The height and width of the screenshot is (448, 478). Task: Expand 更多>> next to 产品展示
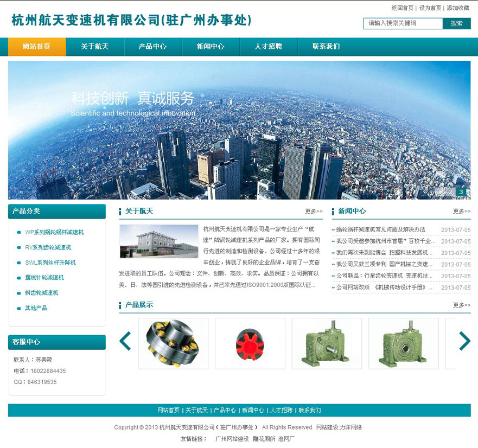(x=461, y=305)
